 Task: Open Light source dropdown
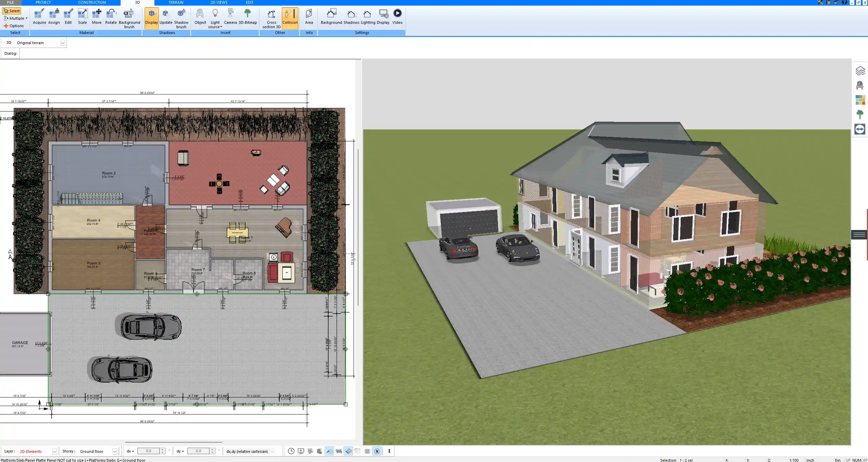click(x=215, y=19)
